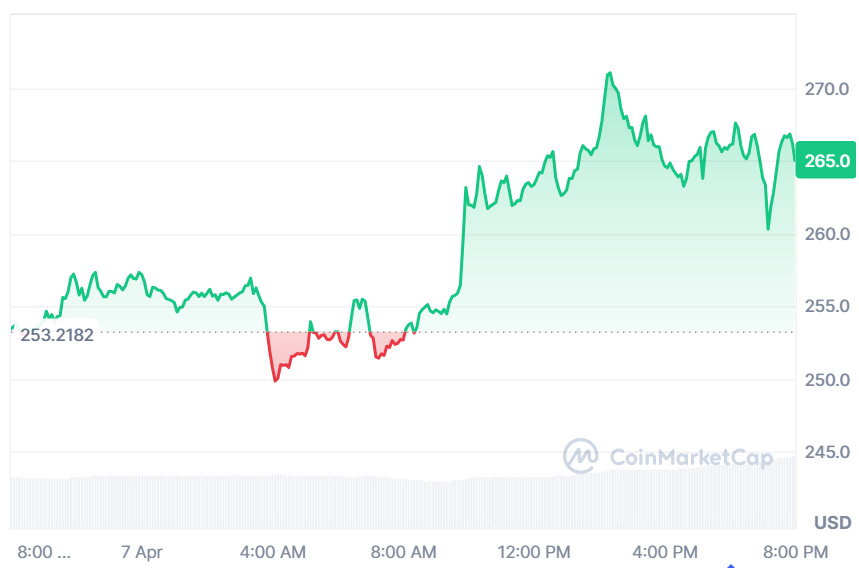Click the highest peak of the price line

608,73
